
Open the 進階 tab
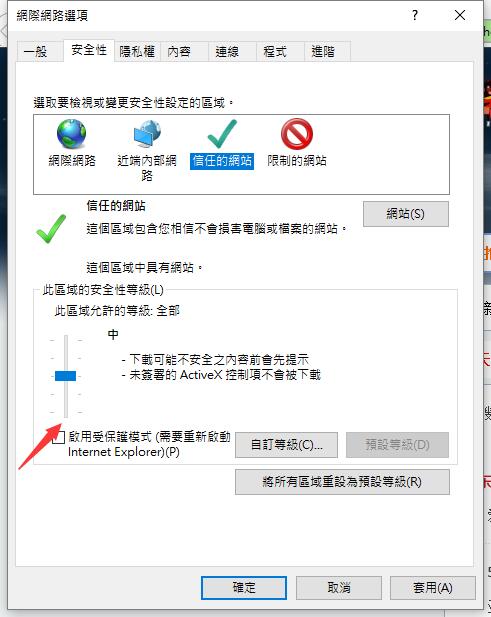(x=323, y=52)
